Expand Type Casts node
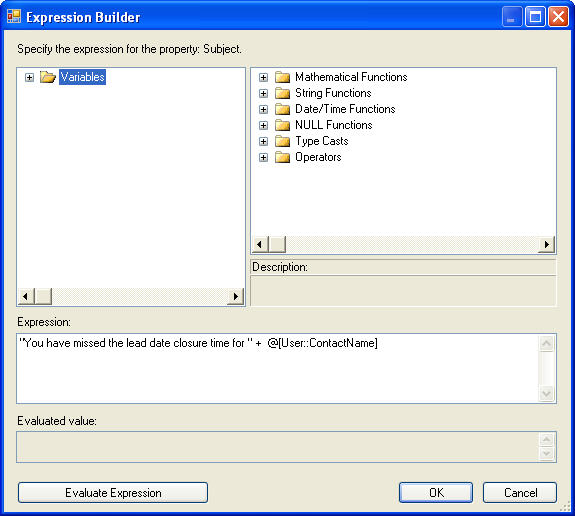 click(x=263, y=141)
